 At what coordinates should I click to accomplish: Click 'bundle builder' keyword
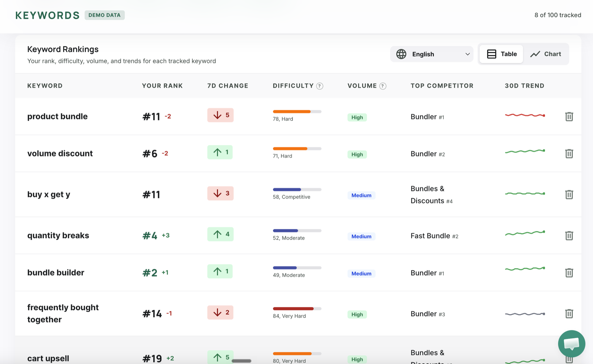tap(56, 273)
